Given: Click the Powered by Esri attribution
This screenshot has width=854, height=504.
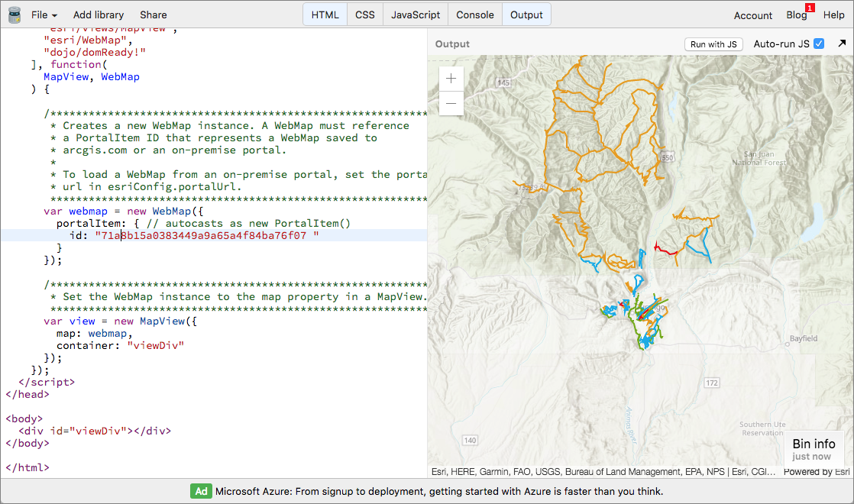Looking at the screenshot, I should point(817,472).
